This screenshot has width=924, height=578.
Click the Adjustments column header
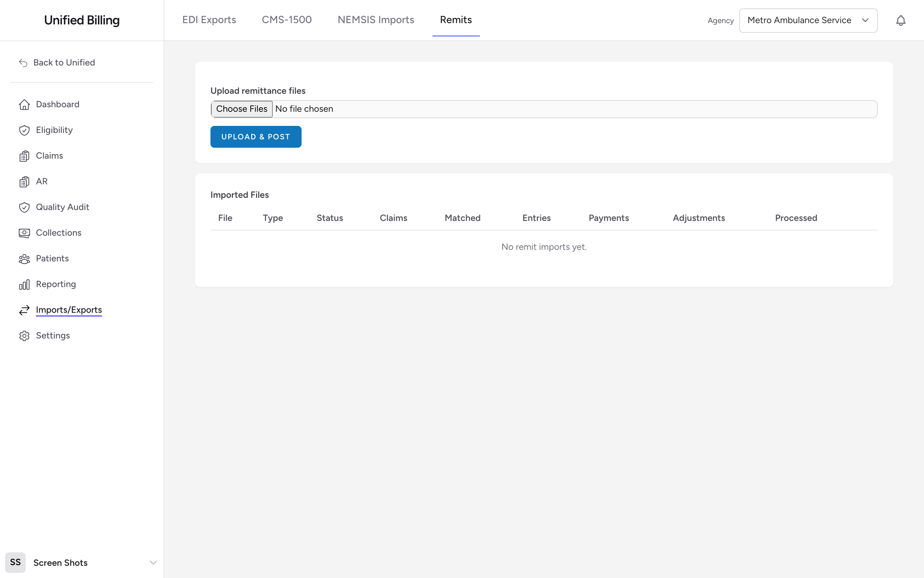pyautogui.click(x=699, y=218)
